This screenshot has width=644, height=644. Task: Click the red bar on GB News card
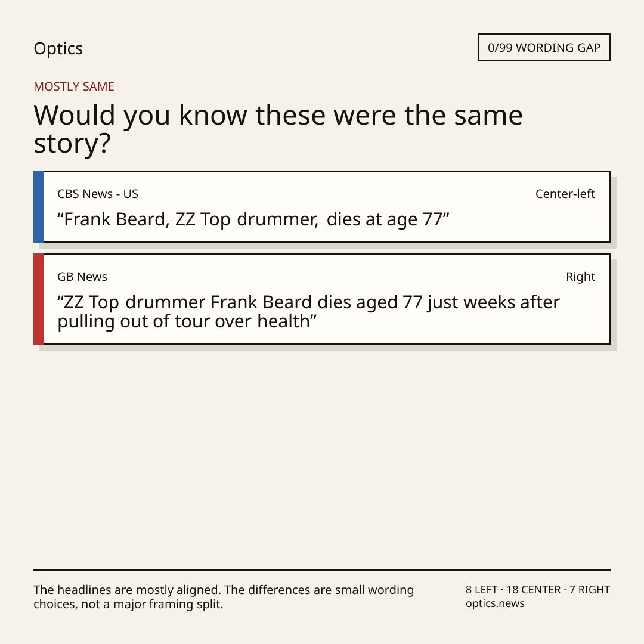[x=39, y=299]
